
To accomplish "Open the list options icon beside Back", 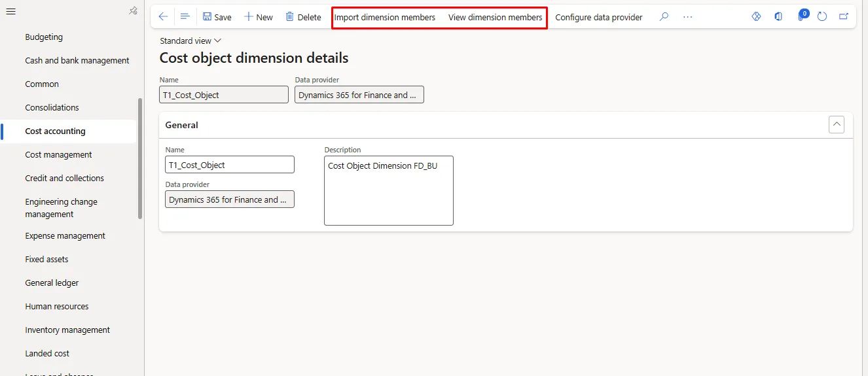I will 185,17.
